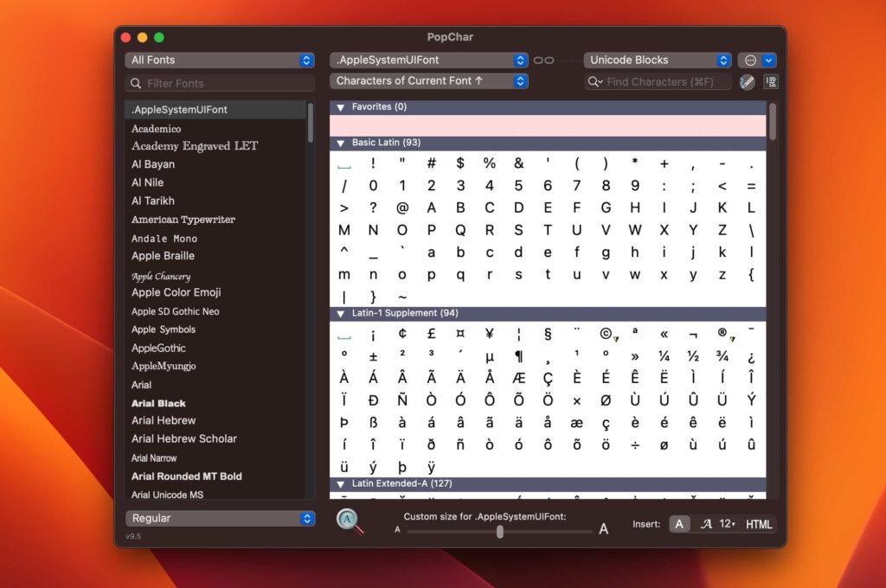Open the All Fonts dropdown
Viewport: 886px width, 588px height.
[219, 60]
